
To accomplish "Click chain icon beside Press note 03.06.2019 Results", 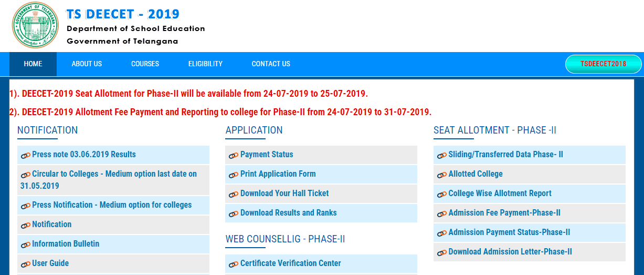I will tap(25, 156).
